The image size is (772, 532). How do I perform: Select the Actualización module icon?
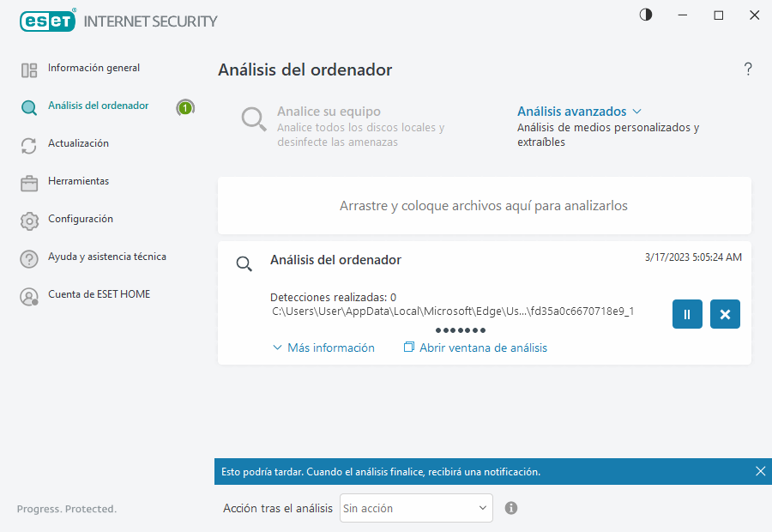[29, 143]
